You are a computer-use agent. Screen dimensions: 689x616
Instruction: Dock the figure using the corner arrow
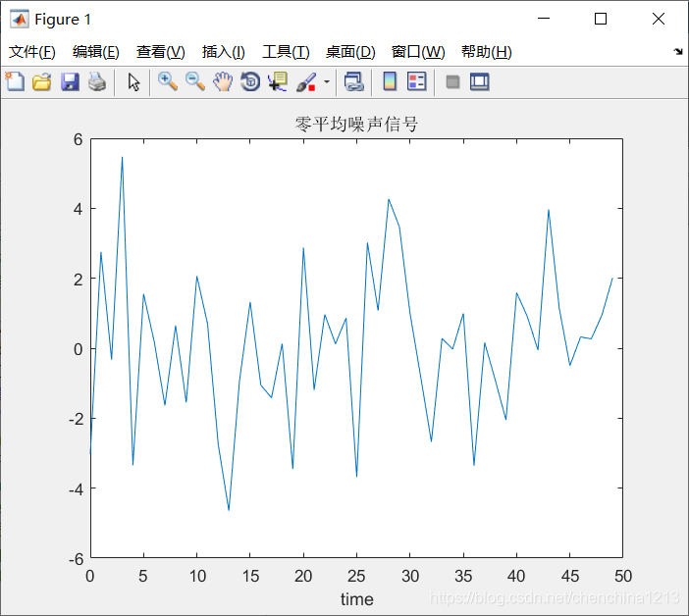tap(678, 52)
